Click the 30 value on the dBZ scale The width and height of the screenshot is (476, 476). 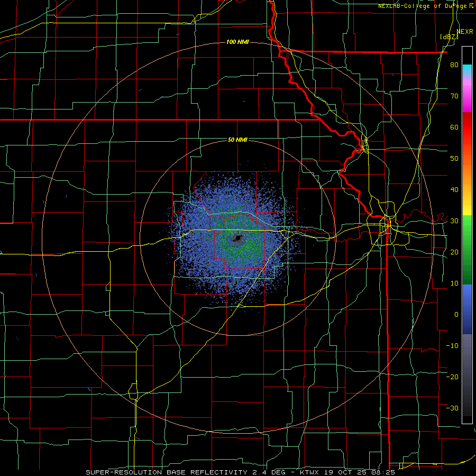click(454, 221)
